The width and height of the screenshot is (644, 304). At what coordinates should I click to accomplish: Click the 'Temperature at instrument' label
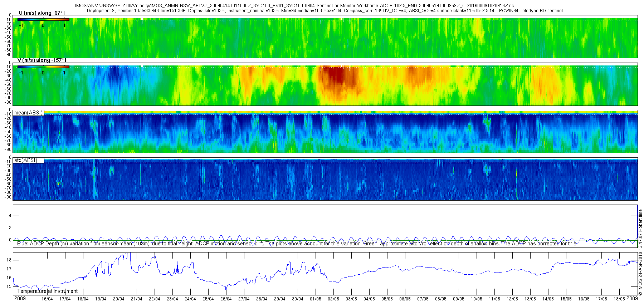click(x=47, y=291)
